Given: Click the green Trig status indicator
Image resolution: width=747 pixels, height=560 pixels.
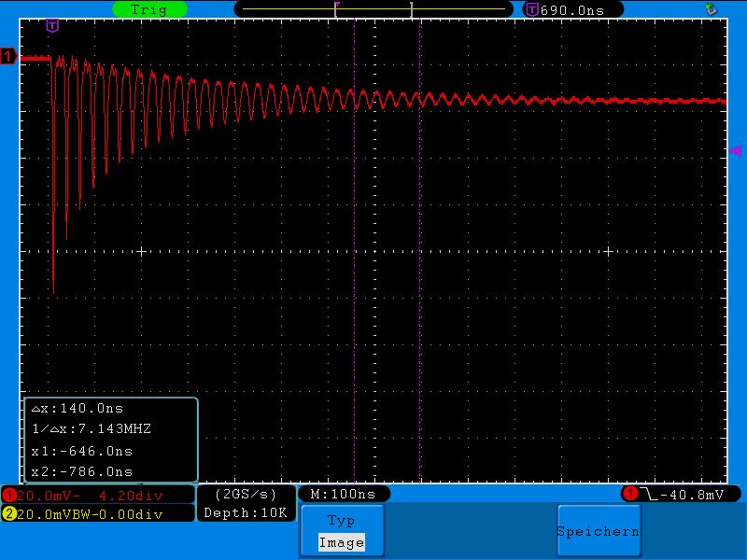Looking at the screenshot, I should pyautogui.click(x=149, y=9).
